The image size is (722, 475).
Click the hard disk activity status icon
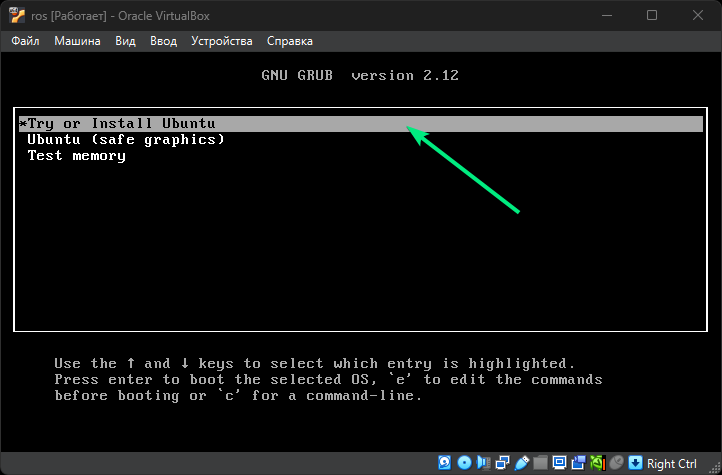(444, 463)
